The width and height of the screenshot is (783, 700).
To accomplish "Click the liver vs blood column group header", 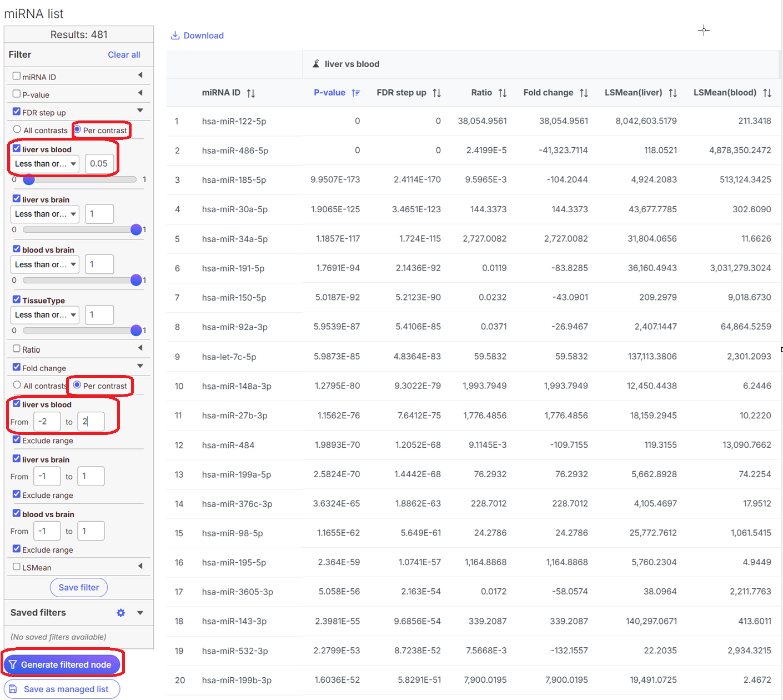I will [x=352, y=64].
